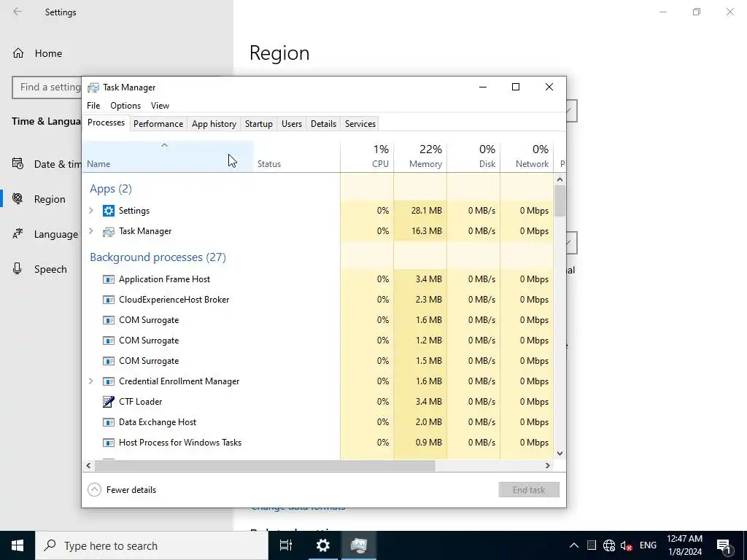Click the horizontal scrollbar left arrow
The image size is (747, 560).
pyautogui.click(x=88, y=466)
